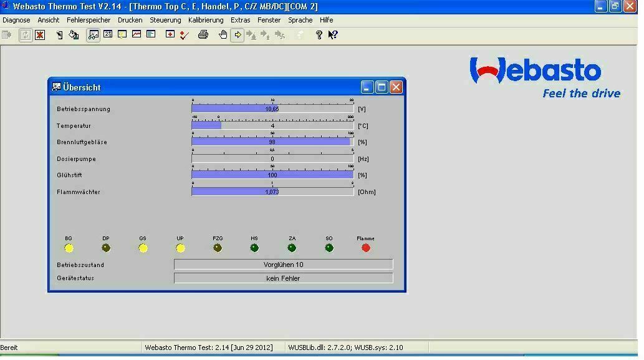Click the printer icon to print diagnosis
Viewport: 644px width, 360px height.
coord(204,35)
